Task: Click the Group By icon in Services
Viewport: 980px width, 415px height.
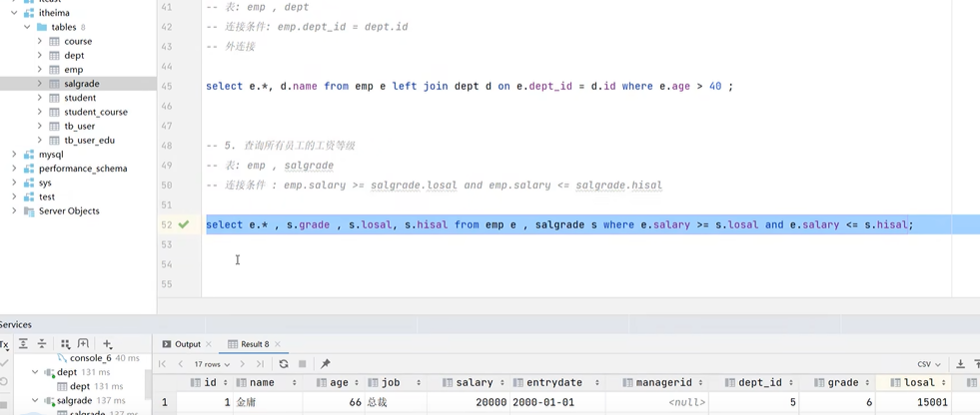Action: coord(65,344)
